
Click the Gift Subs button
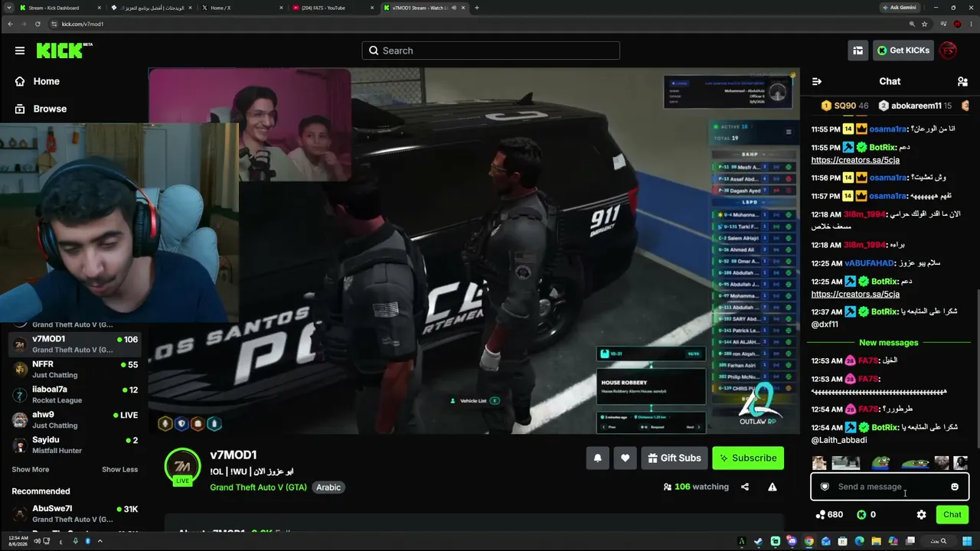click(x=674, y=458)
